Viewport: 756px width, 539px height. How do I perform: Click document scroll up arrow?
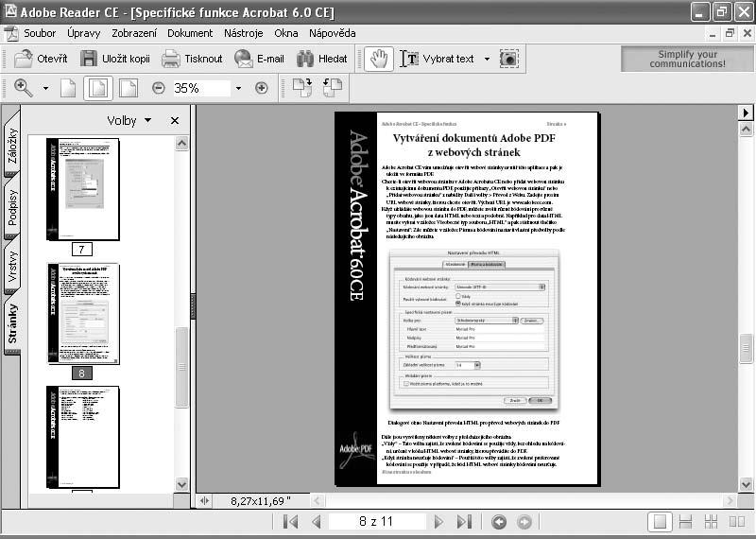(x=746, y=129)
